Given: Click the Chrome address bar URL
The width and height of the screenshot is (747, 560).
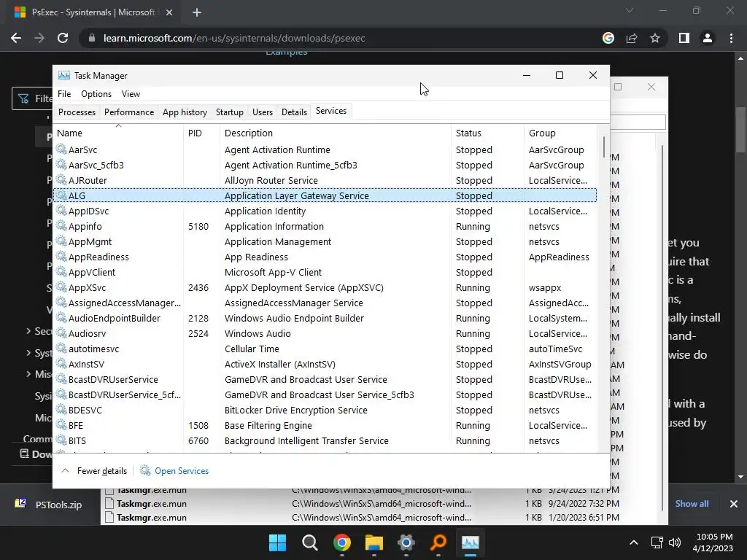Looking at the screenshot, I should 234,38.
